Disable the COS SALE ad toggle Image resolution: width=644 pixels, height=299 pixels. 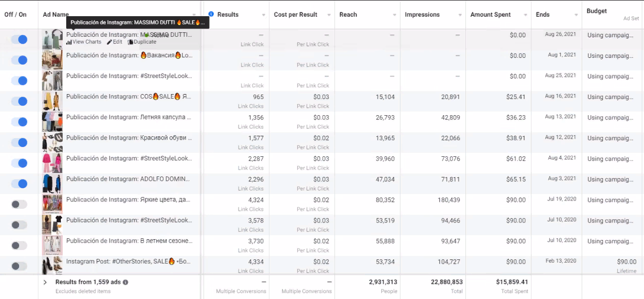[x=19, y=101]
